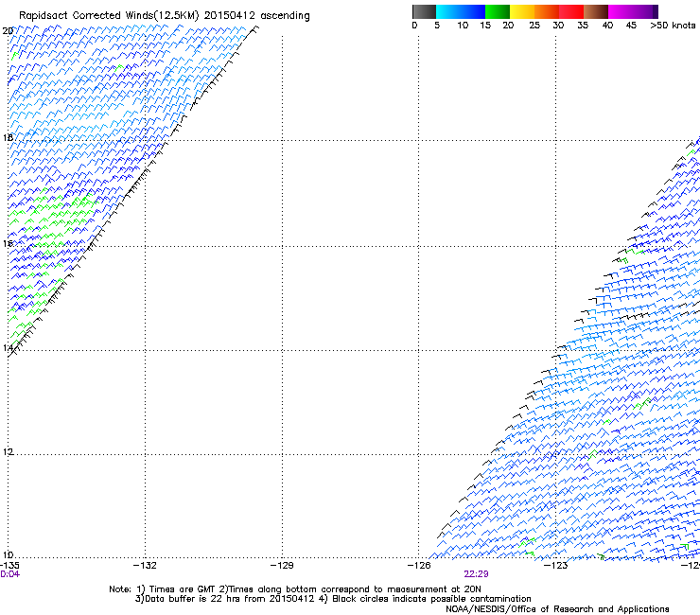Click the magenta 40-45 knots legend segment
Screen dimensions: 700x615
(x=621, y=11)
